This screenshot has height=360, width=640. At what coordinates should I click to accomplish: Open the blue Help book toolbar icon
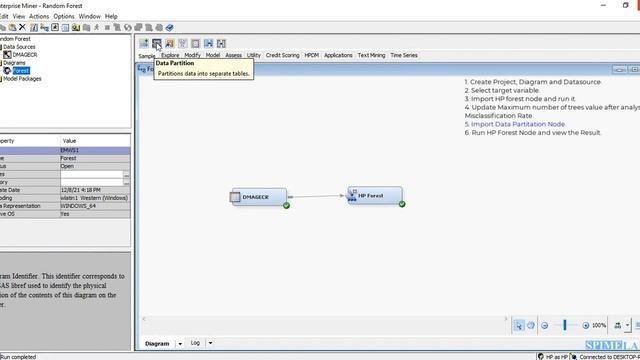(169, 27)
